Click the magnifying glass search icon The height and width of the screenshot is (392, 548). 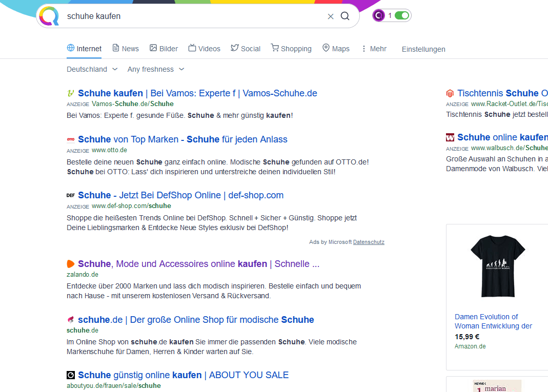coord(345,16)
